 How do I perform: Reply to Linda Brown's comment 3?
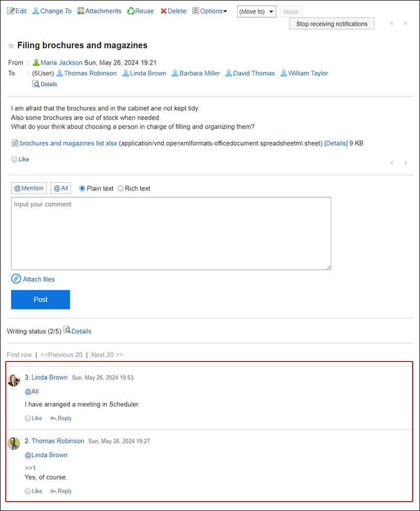(x=61, y=418)
